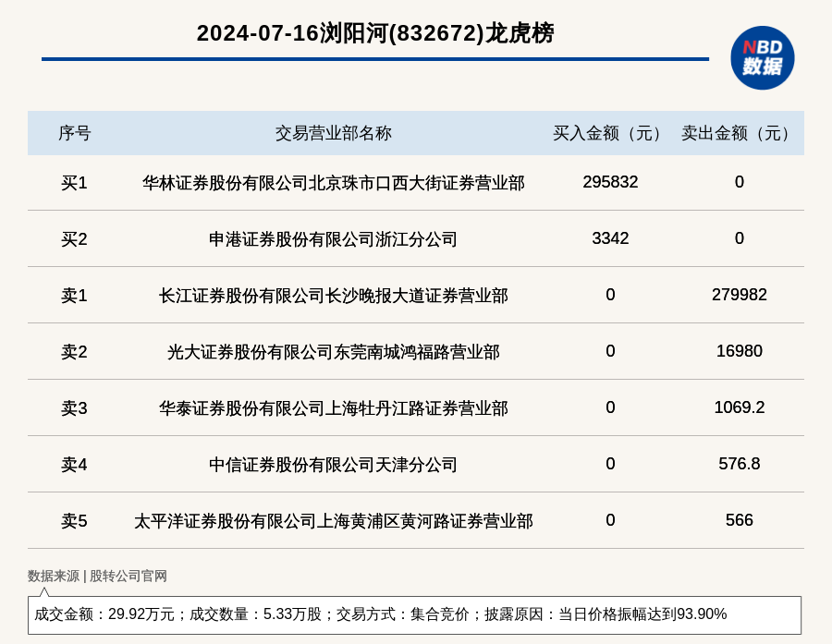Select 长江证券长沙晚报大道证券营业部 name
Image resolution: width=832 pixels, height=644 pixels.
point(333,295)
